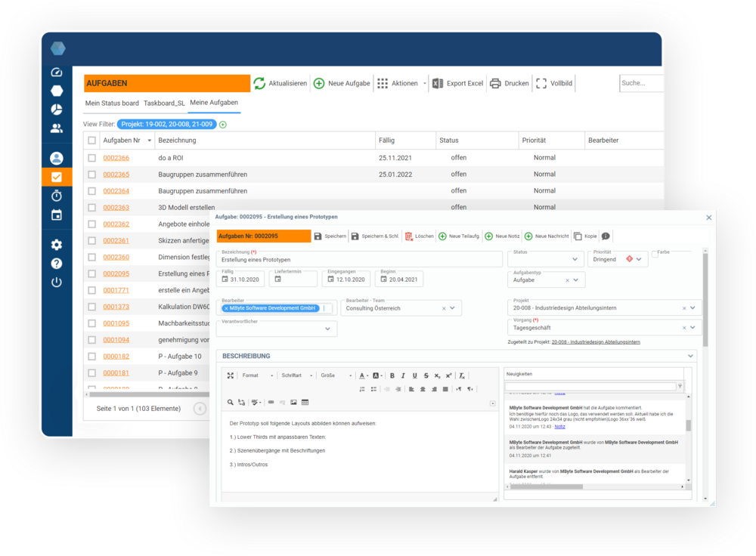Viewport: 756px width, 556px height.
Task: Switch to the Taskboard_SL tab
Action: pos(164,103)
